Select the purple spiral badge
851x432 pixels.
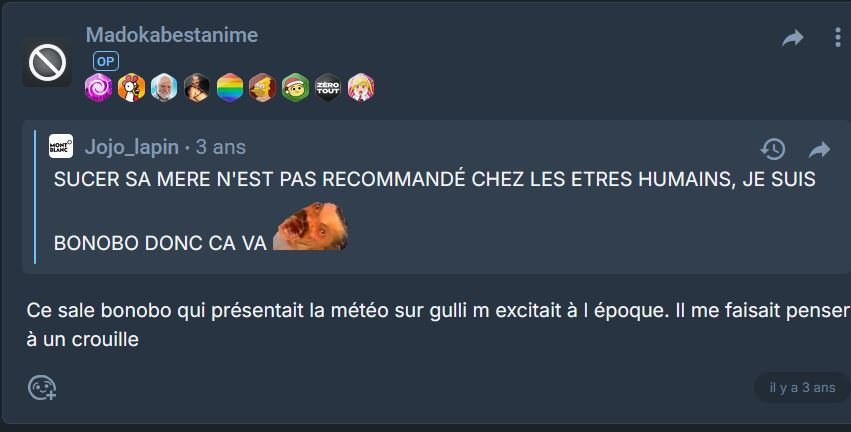tap(99, 87)
